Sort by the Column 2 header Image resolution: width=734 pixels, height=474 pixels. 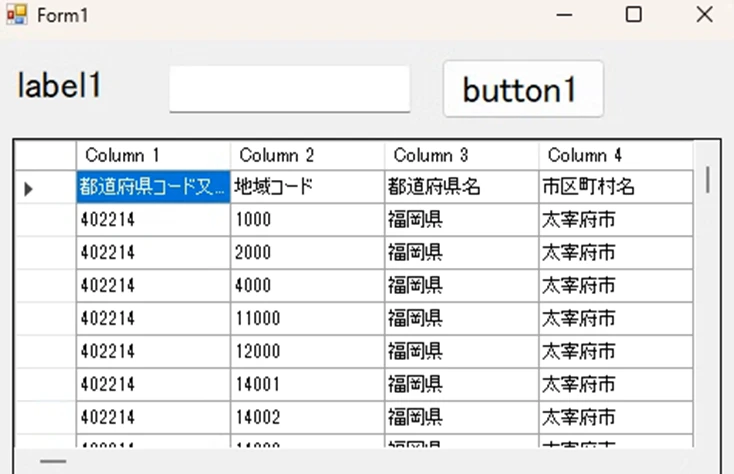click(308, 155)
